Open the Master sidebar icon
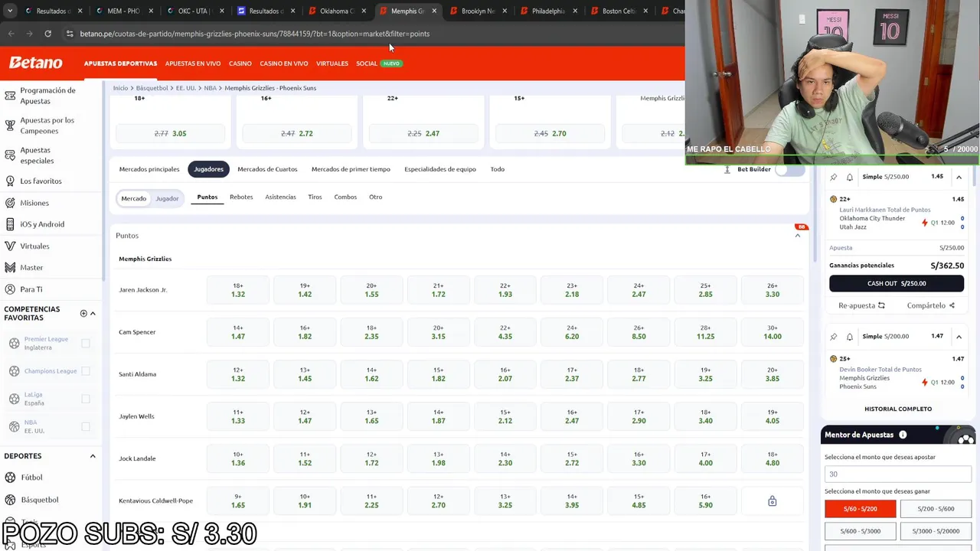The image size is (980, 551). tap(10, 268)
